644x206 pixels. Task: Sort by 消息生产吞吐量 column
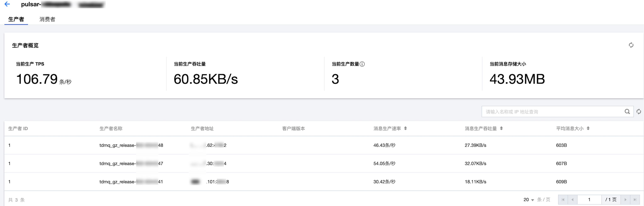click(x=501, y=128)
